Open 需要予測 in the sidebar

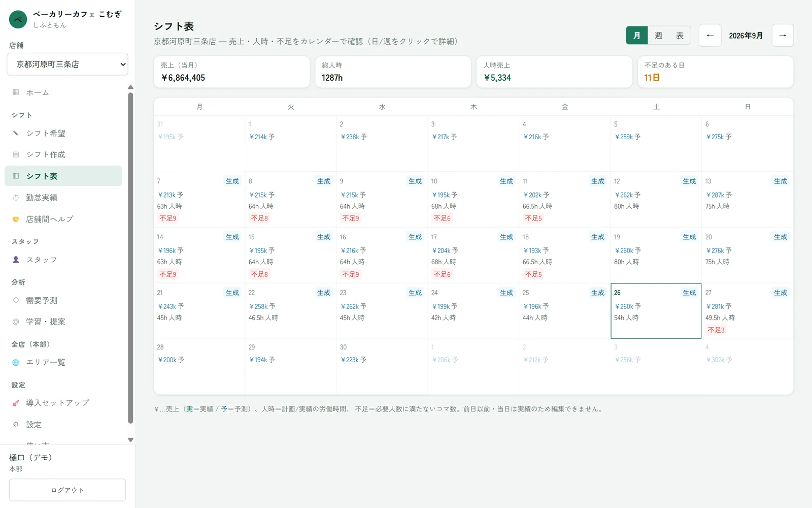63,300
